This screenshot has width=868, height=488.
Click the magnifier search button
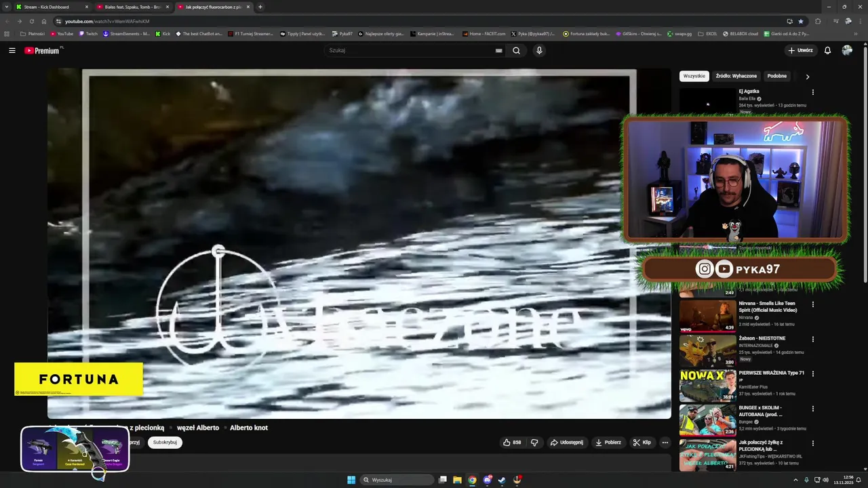[x=516, y=50]
